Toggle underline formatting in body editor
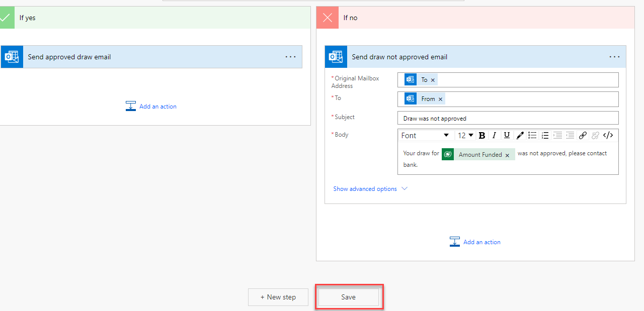This screenshot has height=311, width=644. click(507, 135)
